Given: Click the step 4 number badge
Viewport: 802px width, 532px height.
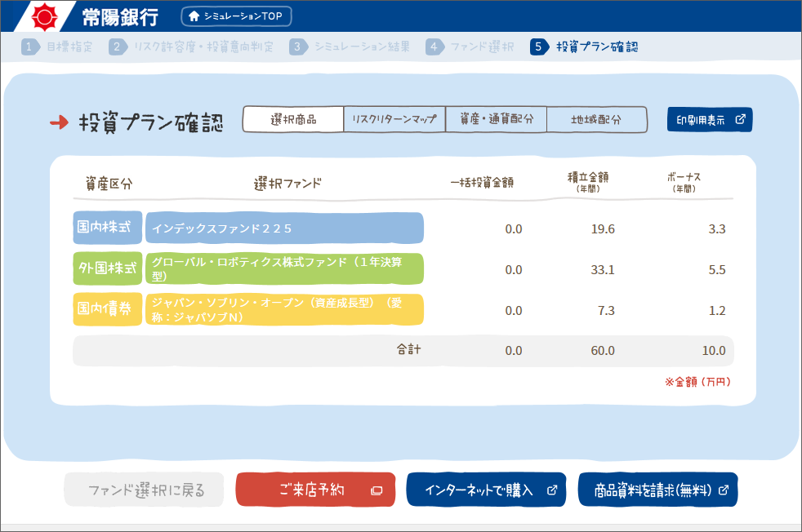Looking at the screenshot, I should click(x=434, y=47).
